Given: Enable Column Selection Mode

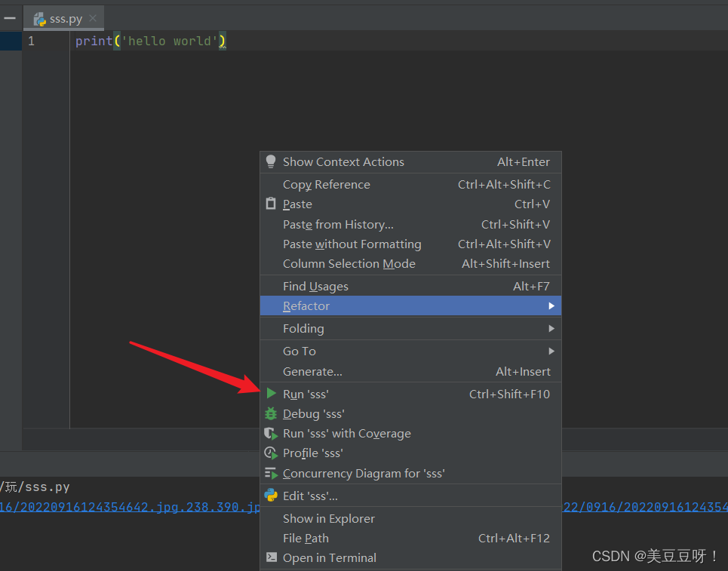Looking at the screenshot, I should pos(411,264).
